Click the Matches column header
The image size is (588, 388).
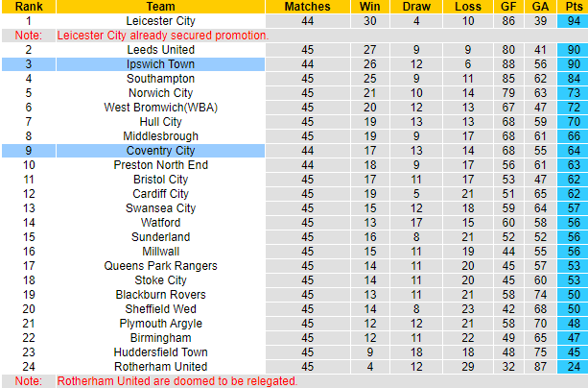[x=308, y=7]
